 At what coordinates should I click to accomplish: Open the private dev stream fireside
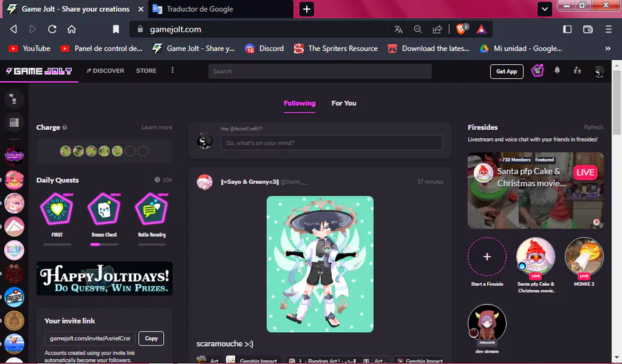click(487, 323)
